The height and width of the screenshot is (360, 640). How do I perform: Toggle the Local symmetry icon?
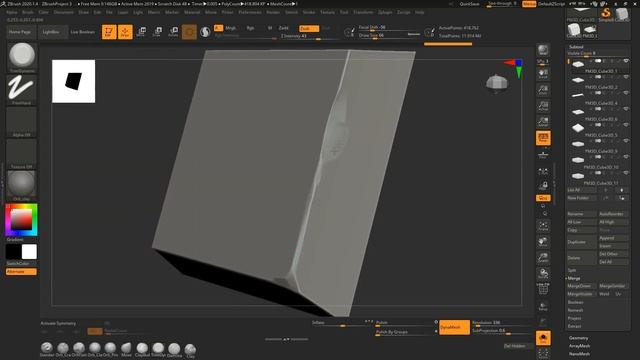pyautogui.click(x=543, y=171)
